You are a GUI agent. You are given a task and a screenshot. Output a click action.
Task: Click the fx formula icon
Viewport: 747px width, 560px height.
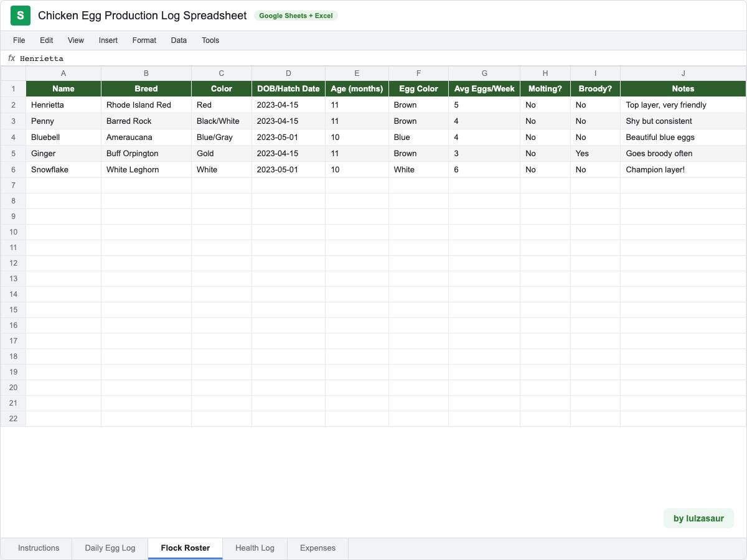tap(11, 58)
